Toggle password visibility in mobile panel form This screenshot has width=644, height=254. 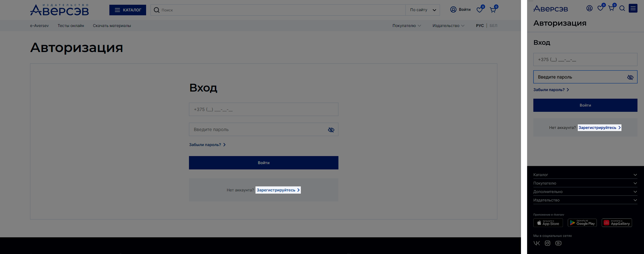[630, 77]
